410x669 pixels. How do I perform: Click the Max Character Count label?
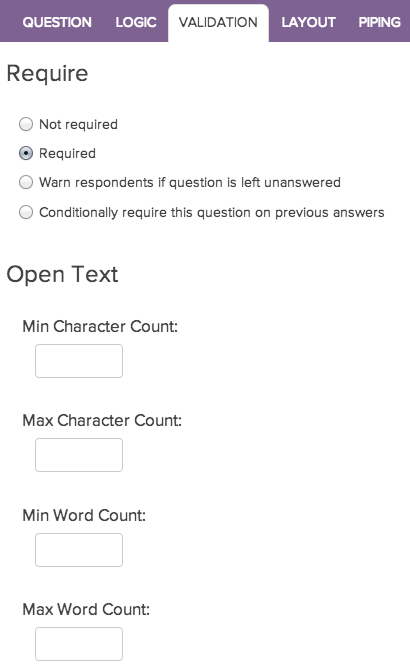[102, 421]
